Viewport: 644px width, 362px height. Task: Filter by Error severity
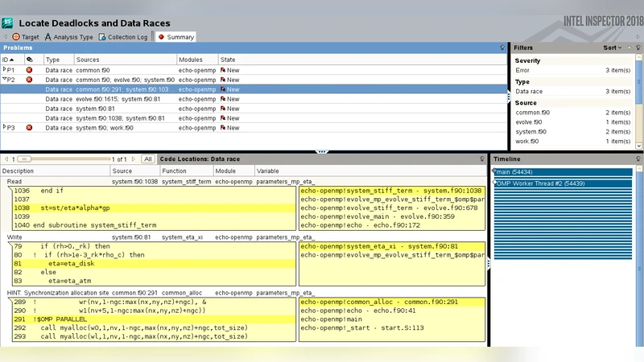pyautogui.click(x=572, y=70)
